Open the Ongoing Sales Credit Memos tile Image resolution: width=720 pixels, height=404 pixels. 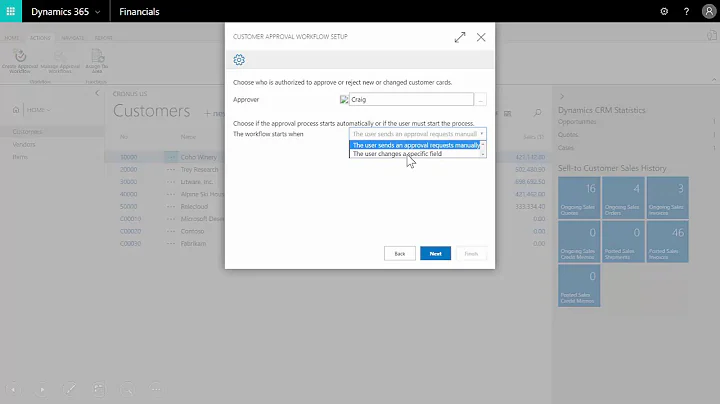click(579, 241)
